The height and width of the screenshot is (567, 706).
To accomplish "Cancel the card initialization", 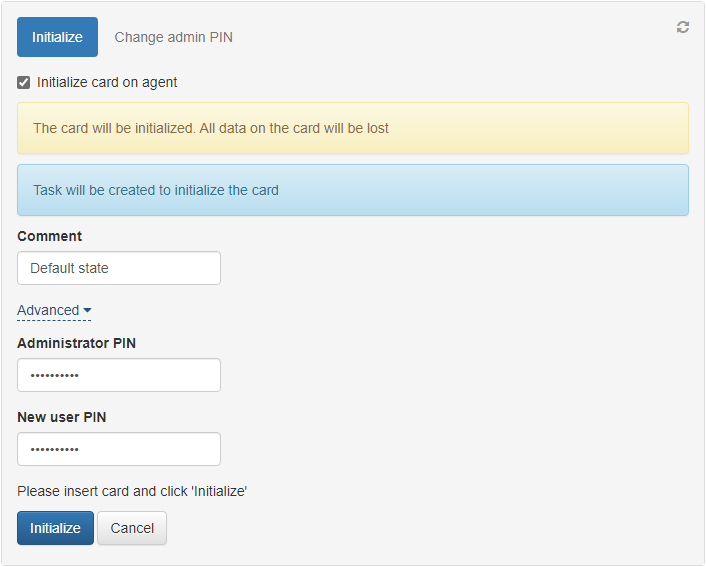I will point(132,528).
